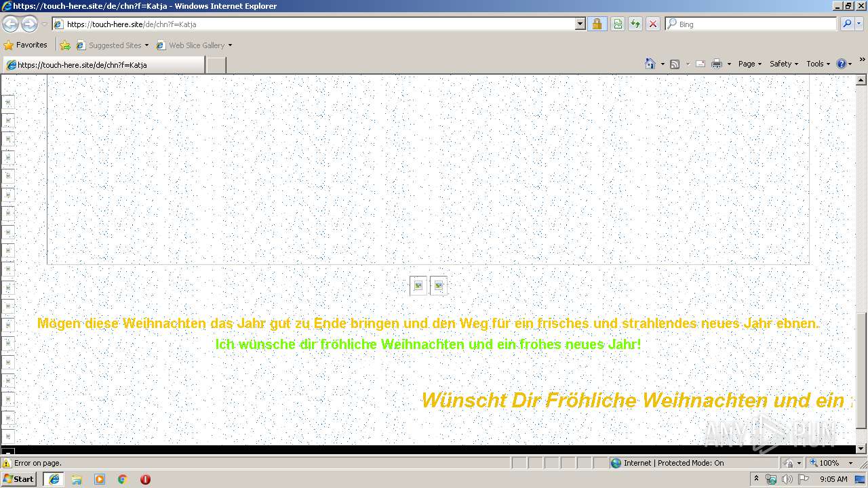The height and width of the screenshot is (488, 868).
Task: Open the Safety menu
Action: pyautogui.click(x=784, y=64)
